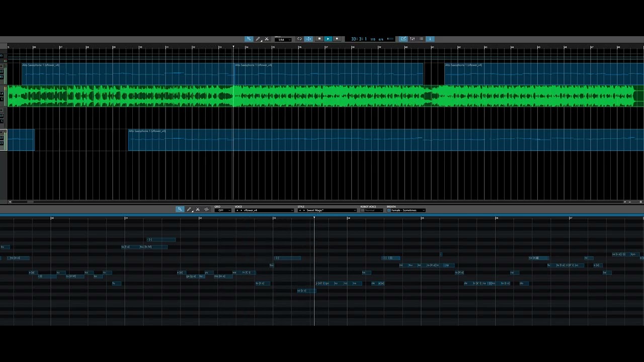The width and height of the screenshot is (644, 362).
Task: Open the STYLE Sweet Magic dropdown
Action: [327, 210]
